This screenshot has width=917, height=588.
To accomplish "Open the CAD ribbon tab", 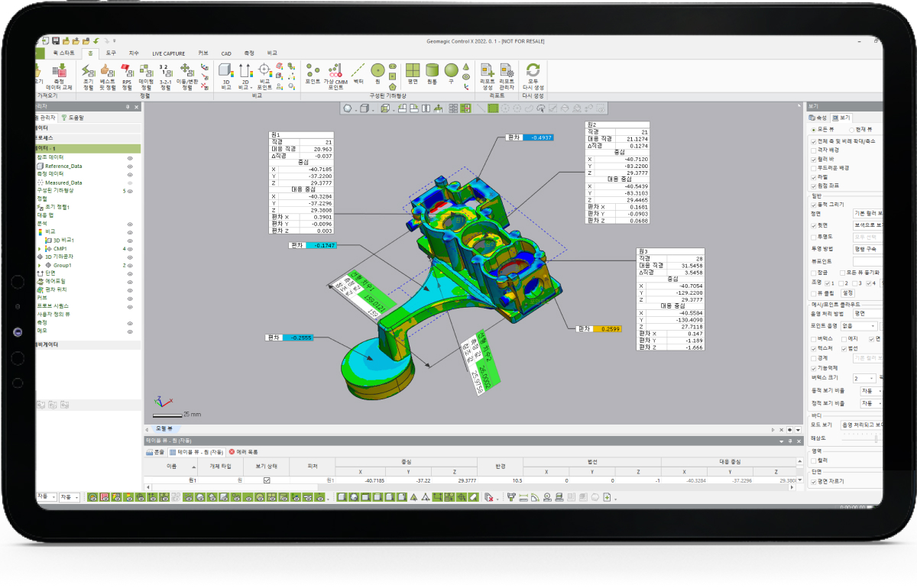I will (226, 53).
